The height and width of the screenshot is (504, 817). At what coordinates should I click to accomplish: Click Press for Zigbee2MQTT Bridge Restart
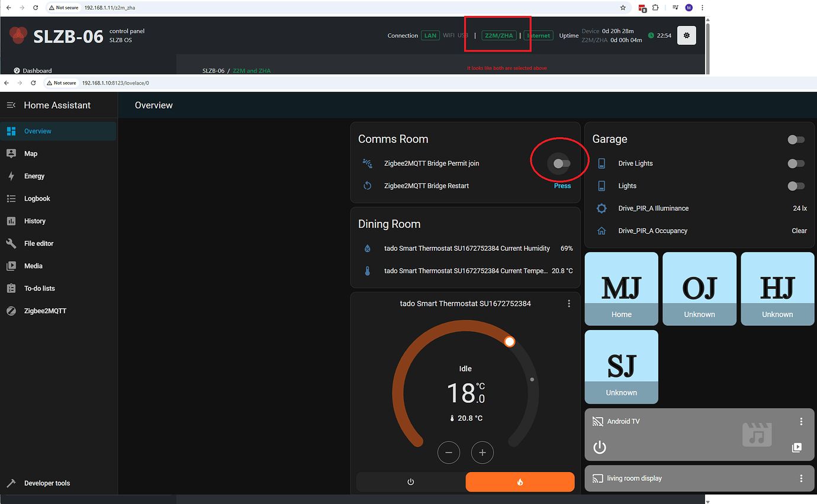click(x=562, y=186)
